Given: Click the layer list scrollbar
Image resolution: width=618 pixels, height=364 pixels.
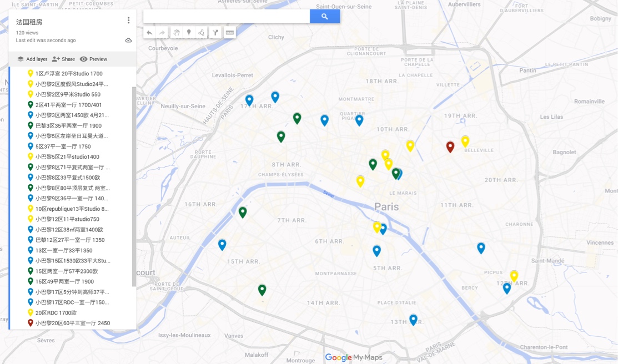Looking at the screenshot, I should pyautogui.click(x=134, y=186).
